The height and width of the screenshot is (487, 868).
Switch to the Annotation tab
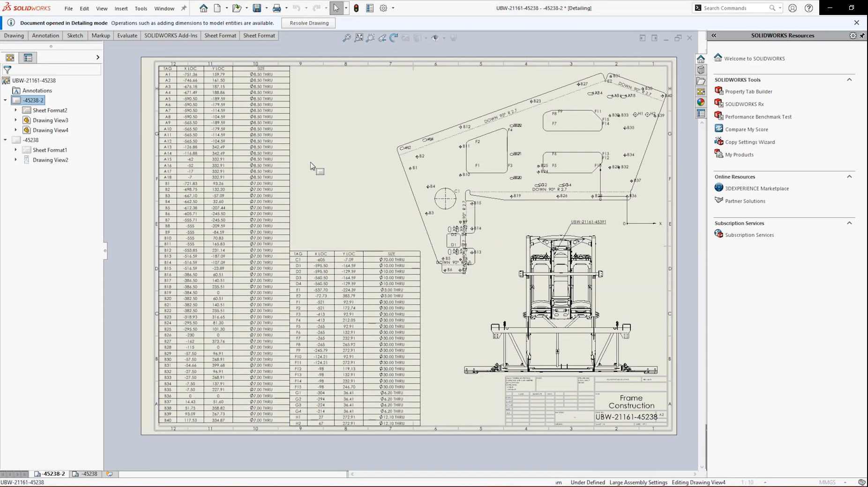(x=45, y=36)
